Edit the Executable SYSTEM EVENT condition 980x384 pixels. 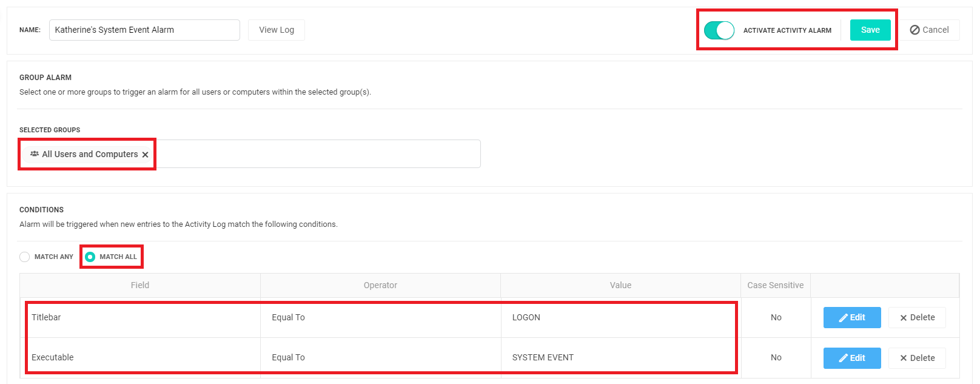tap(851, 358)
